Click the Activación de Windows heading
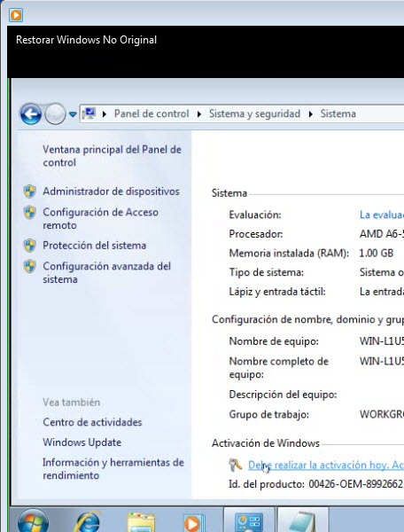The image size is (404, 532). 266,443
